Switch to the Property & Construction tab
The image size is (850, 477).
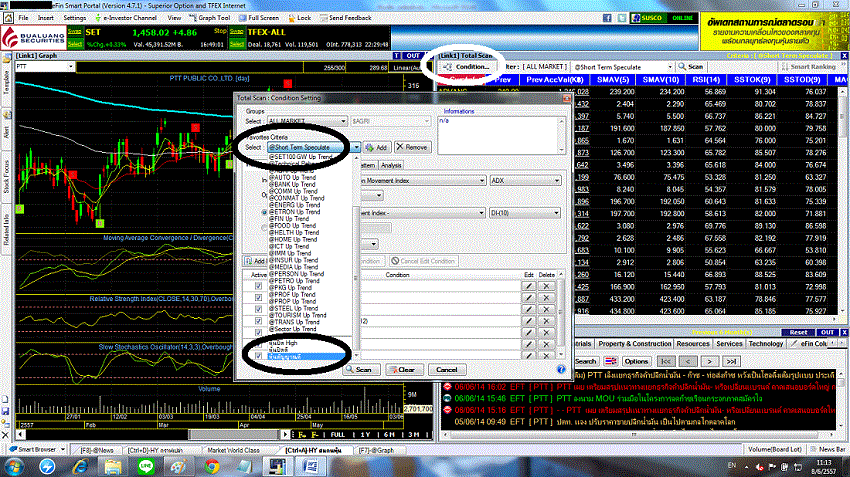[635, 344]
